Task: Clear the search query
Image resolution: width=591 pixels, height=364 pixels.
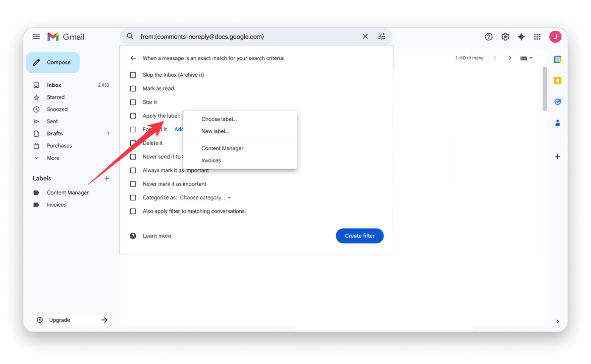Action: click(x=365, y=36)
